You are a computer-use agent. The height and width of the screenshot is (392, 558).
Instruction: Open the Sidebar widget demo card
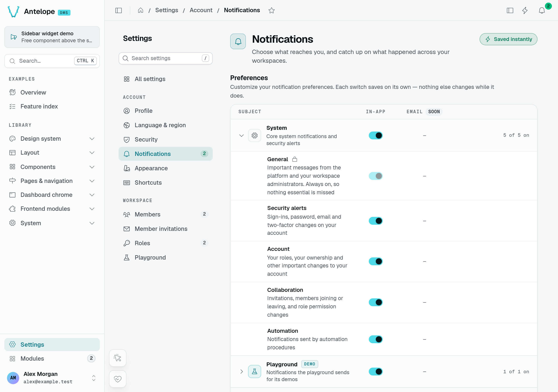[x=52, y=37]
